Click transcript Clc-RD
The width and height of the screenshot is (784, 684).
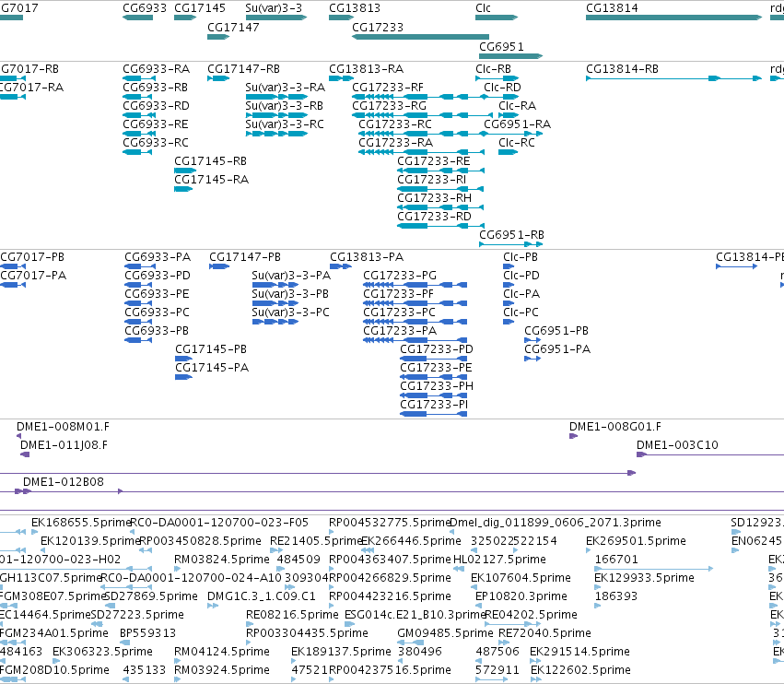tap(502, 87)
